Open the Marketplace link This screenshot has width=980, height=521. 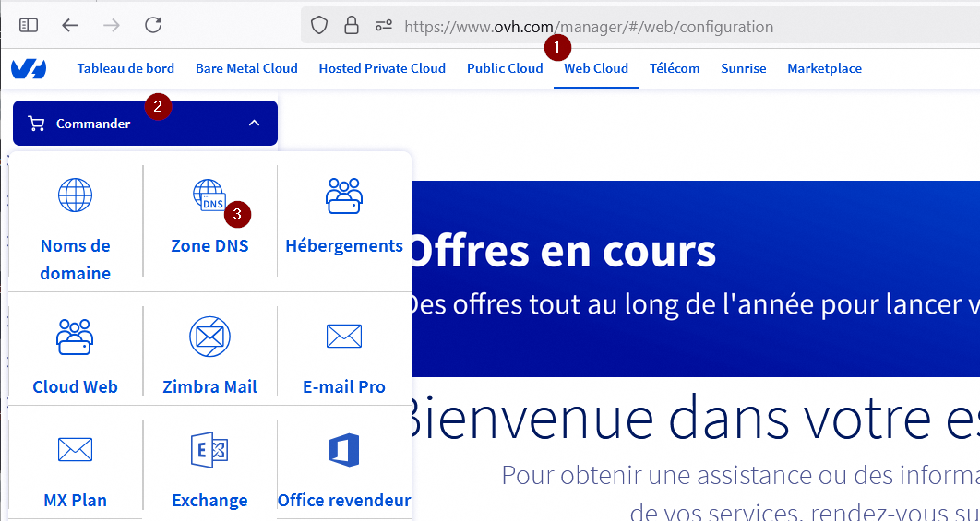(x=824, y=68)
